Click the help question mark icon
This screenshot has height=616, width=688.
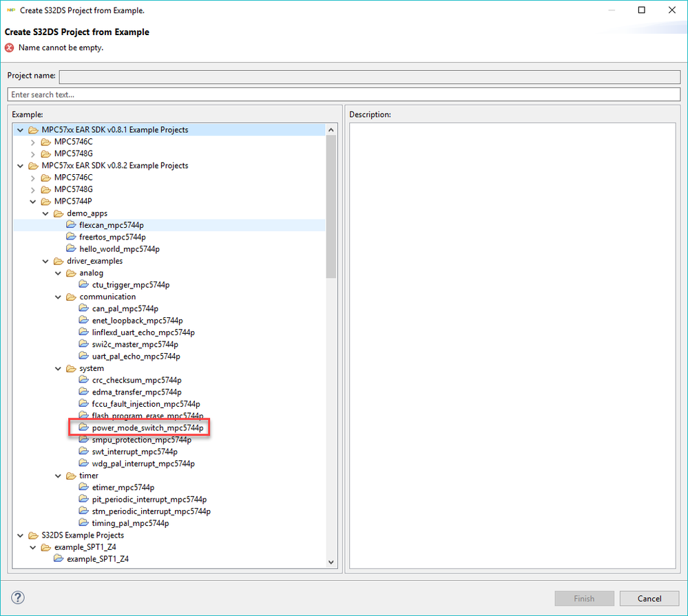coord(18,597)
